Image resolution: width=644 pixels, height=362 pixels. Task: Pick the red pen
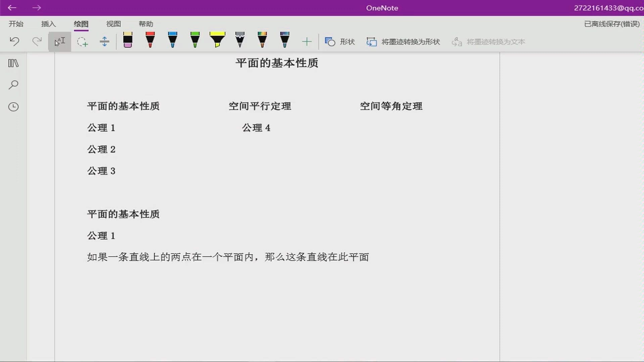click(x=150, y=40)
